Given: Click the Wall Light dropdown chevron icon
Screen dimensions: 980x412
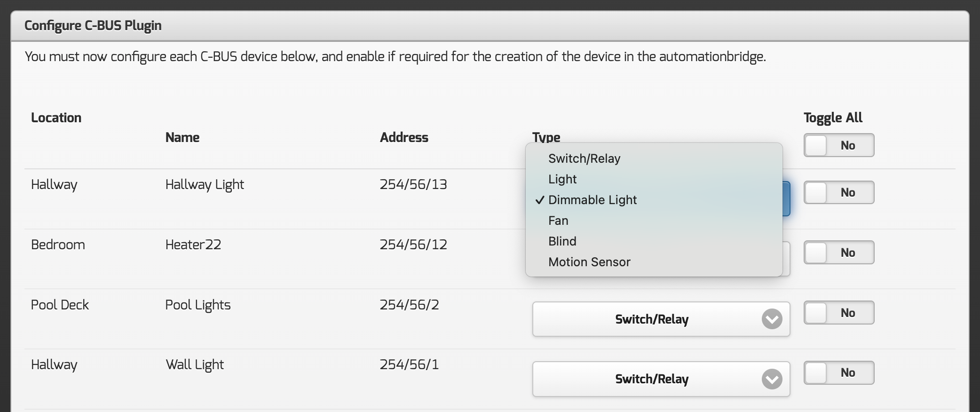Looking at the screenshot, I should [x=772, y=379].
